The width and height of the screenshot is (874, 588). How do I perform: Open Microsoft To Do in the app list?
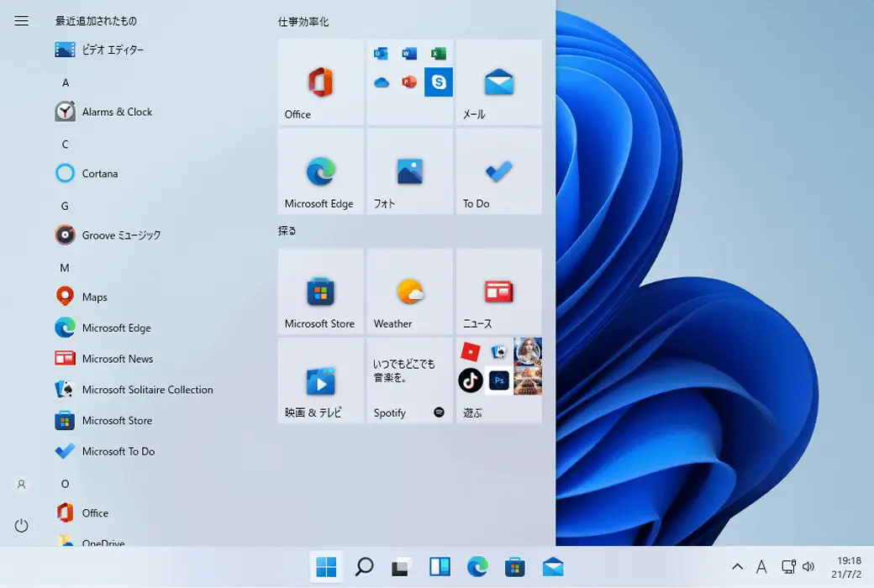point(105,451)
